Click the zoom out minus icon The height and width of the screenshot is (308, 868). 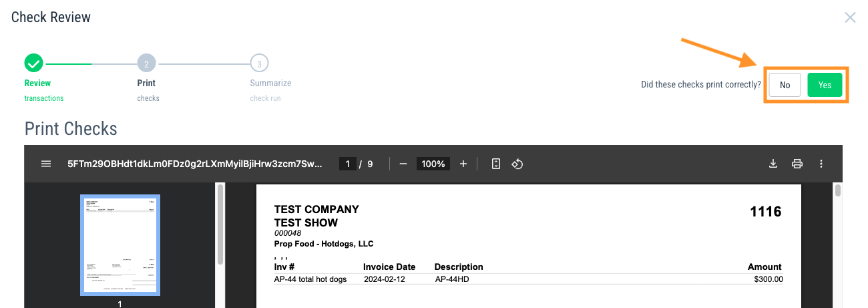tap(403, 164)
